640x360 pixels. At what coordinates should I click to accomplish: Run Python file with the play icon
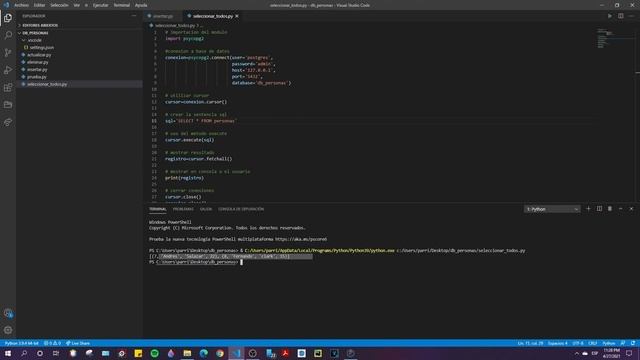coord(610,16)
